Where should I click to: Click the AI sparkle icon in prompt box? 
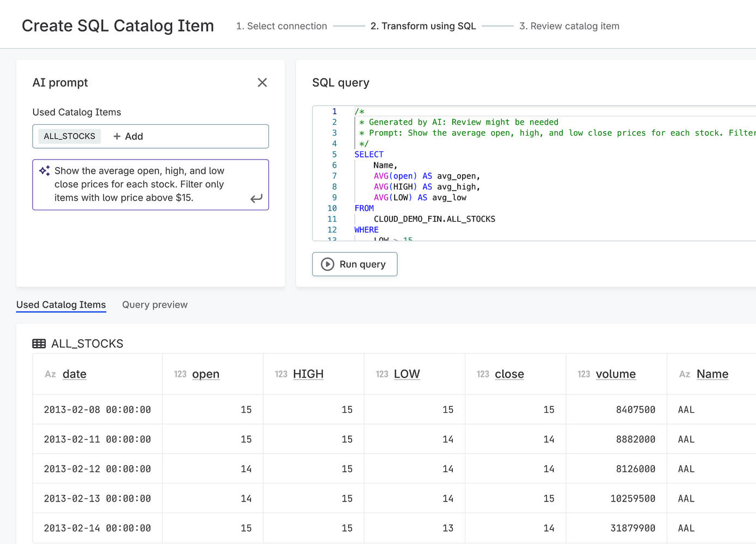45,170
